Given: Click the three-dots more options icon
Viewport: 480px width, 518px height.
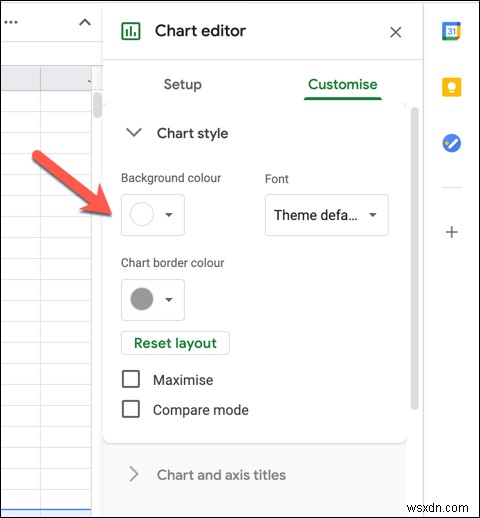Looking at the screenshot, I should click(11, 22).
